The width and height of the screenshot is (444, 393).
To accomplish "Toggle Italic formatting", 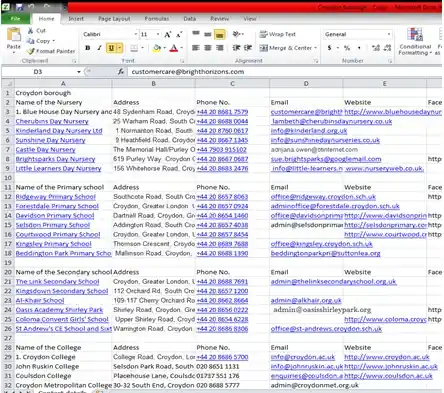I will coord(99,48).
